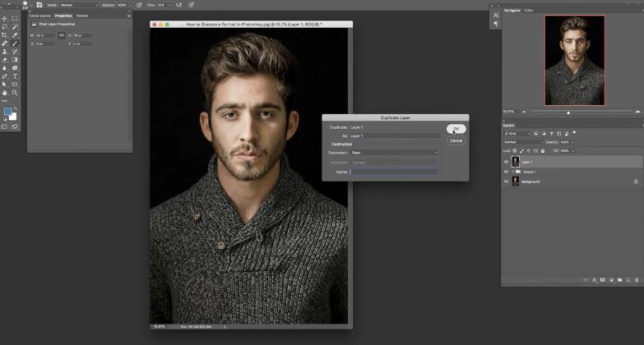Screen dimensions: 644x345
Task: Open the layer blend mode dropdown
Action: [522, 142]
